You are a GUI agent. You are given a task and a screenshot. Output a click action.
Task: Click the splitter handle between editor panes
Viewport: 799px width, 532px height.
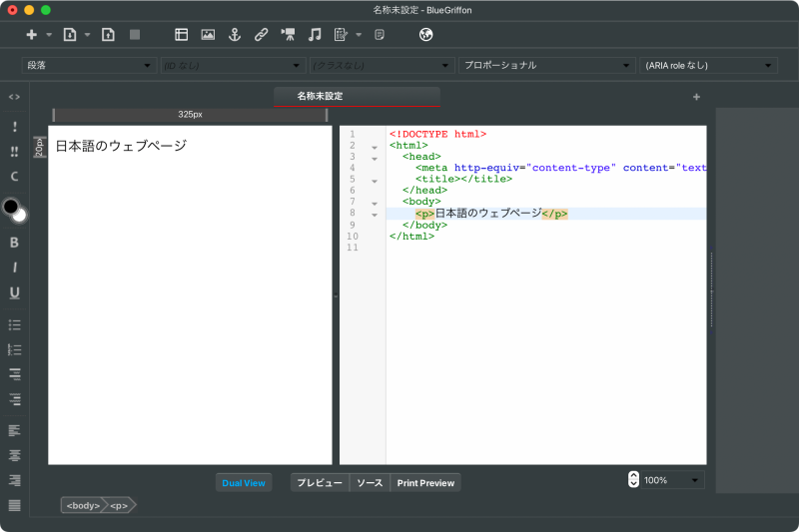(336, 295)
